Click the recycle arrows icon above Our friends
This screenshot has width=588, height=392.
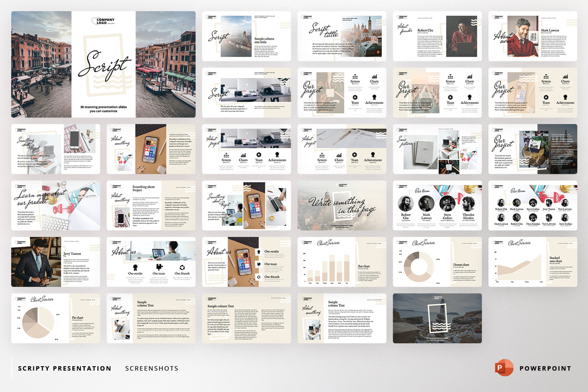[182, 267]
